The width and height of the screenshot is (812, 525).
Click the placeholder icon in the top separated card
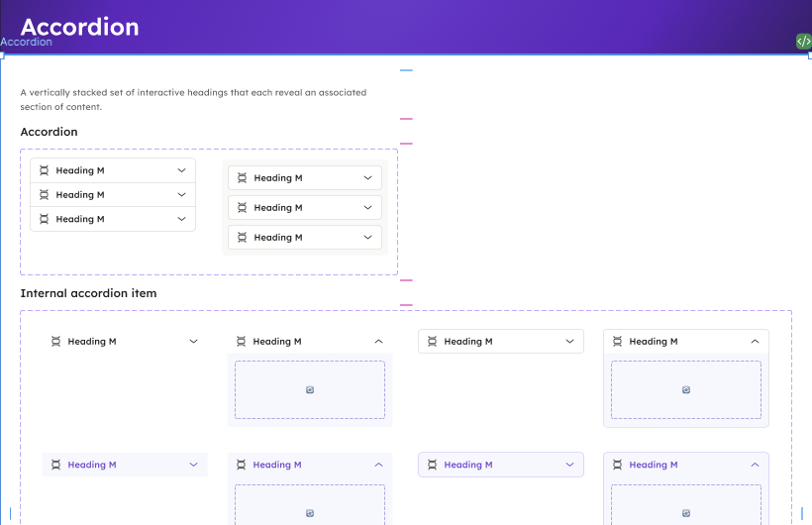242,177
